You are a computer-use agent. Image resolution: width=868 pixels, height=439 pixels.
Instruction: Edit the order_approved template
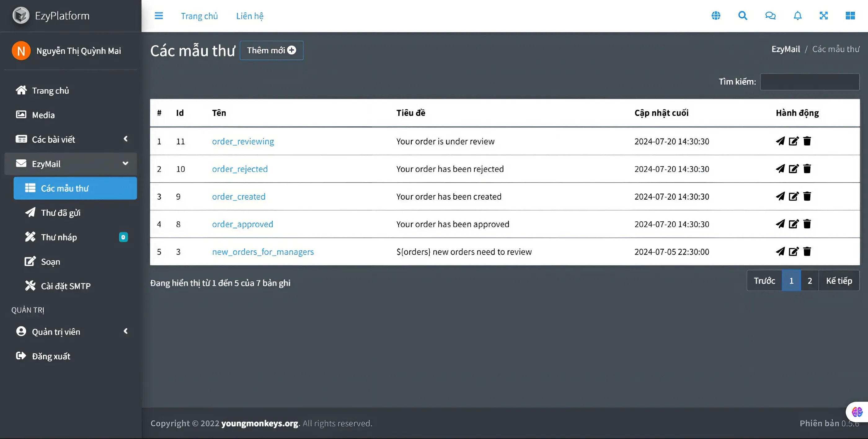click(x=794, y=224)
